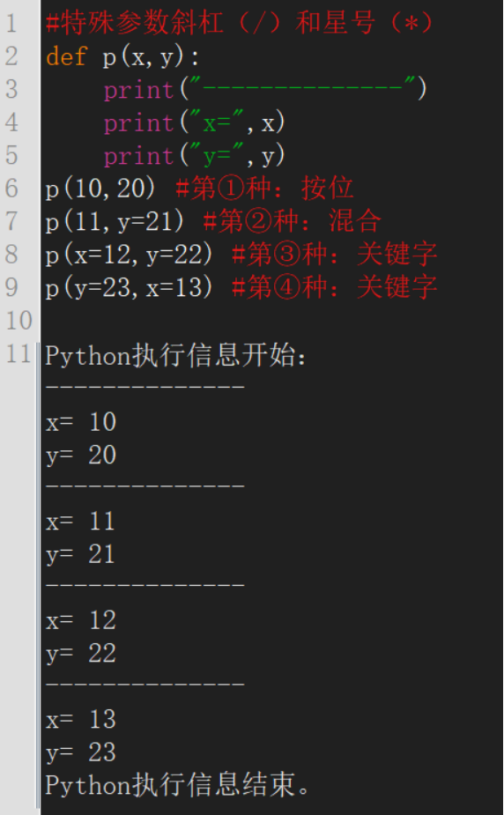Click the 第②种：混合 comment
Viewport: 504px width, 815px height.
[293, 222]
